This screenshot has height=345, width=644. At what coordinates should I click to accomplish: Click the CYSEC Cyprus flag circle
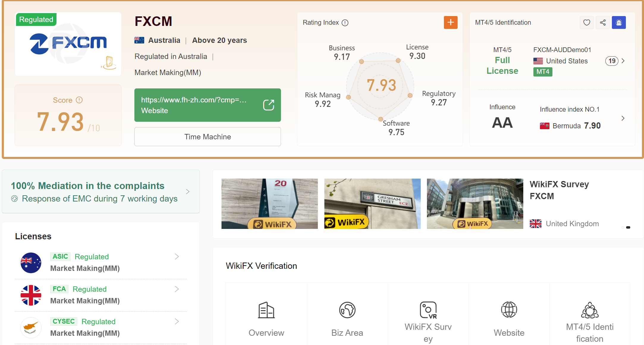pos(31,327)
